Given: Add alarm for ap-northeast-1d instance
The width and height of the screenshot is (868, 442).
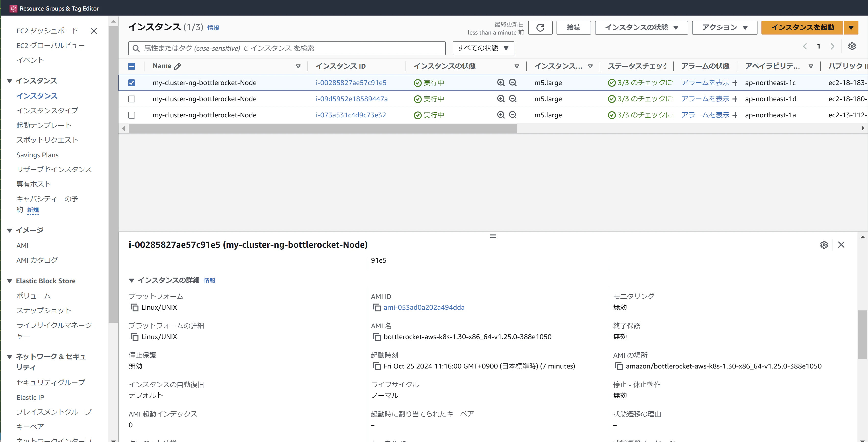Looking at the screenshot, I should click(735, 99).
